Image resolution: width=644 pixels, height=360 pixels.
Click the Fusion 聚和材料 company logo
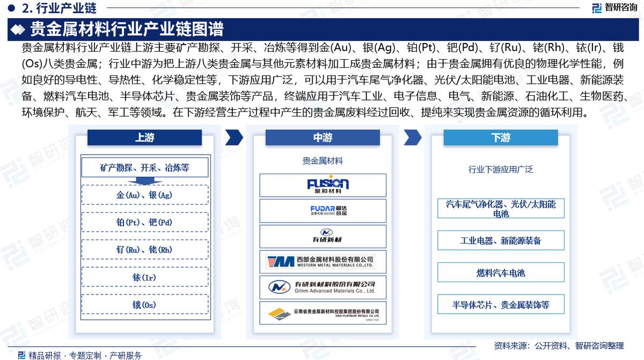323,185
